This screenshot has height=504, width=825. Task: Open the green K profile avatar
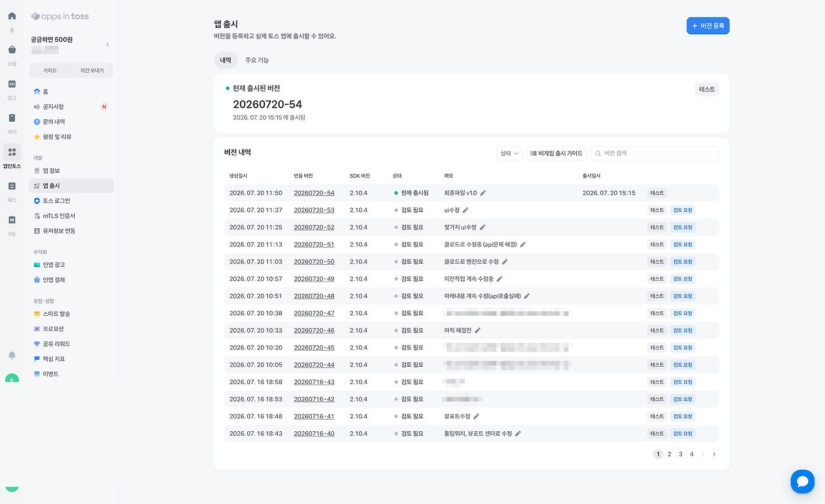point(12,378)
